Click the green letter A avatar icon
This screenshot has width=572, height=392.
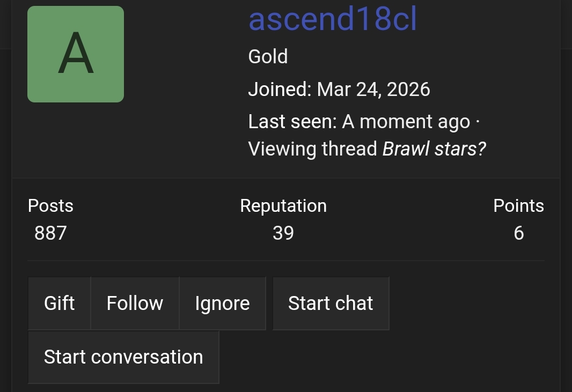(x=75, y=54)
